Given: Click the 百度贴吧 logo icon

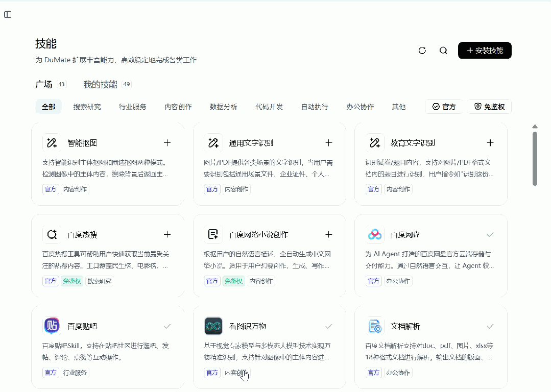Looking at the screenshot, I should coord(52,326).
